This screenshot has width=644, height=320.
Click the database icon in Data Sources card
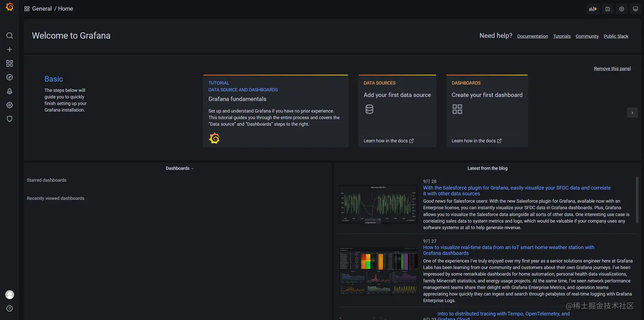[x=369, y=109]
